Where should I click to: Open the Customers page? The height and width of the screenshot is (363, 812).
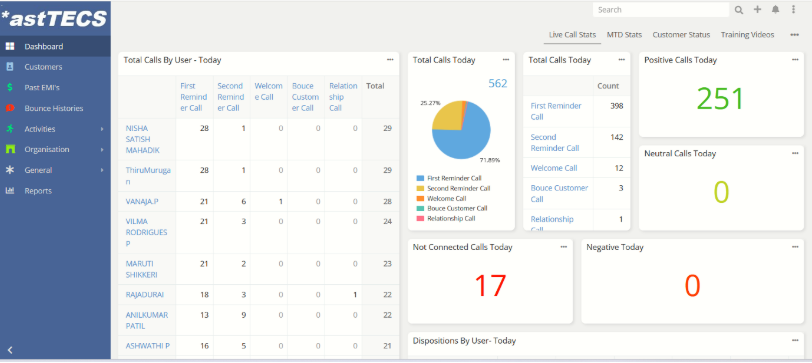click(x=43, y=67)
